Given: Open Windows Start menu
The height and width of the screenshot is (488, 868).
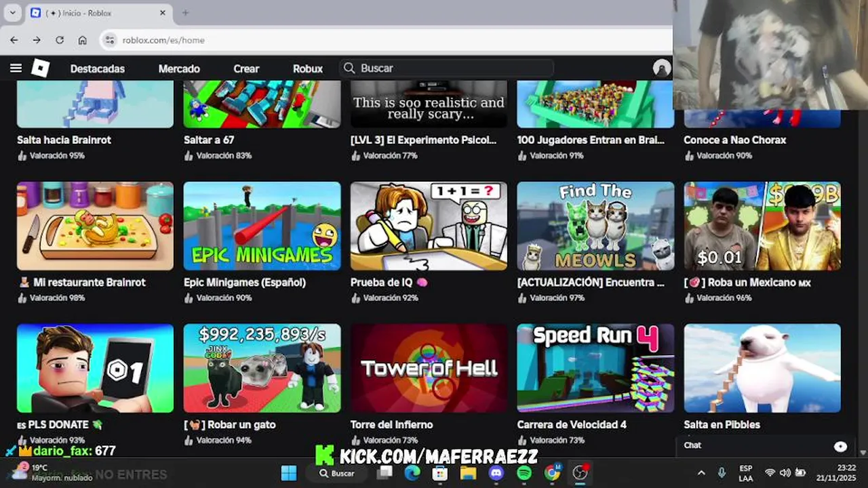Looking at the screenshot, I should (x=289, y=473).
